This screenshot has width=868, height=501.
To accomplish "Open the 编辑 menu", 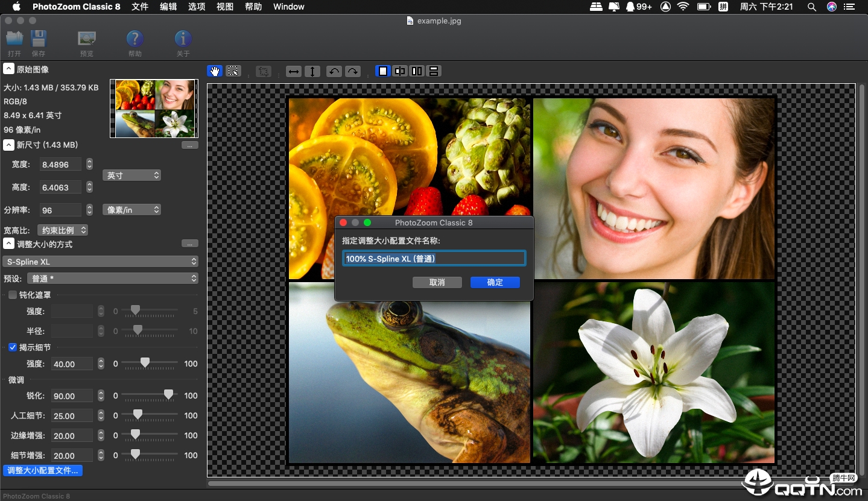I will (168, 7).
